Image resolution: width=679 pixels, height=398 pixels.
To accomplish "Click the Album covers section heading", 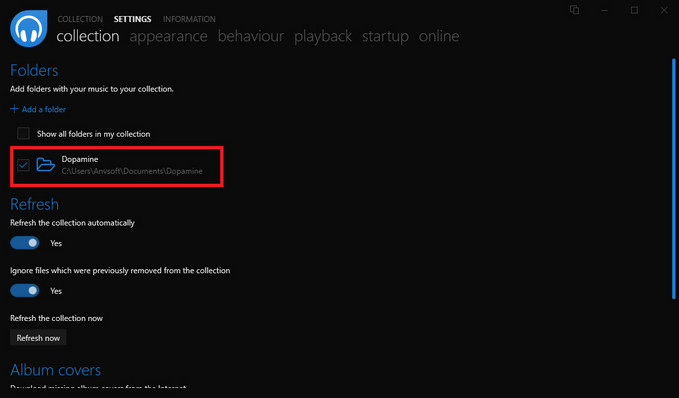I will point(56,370).
